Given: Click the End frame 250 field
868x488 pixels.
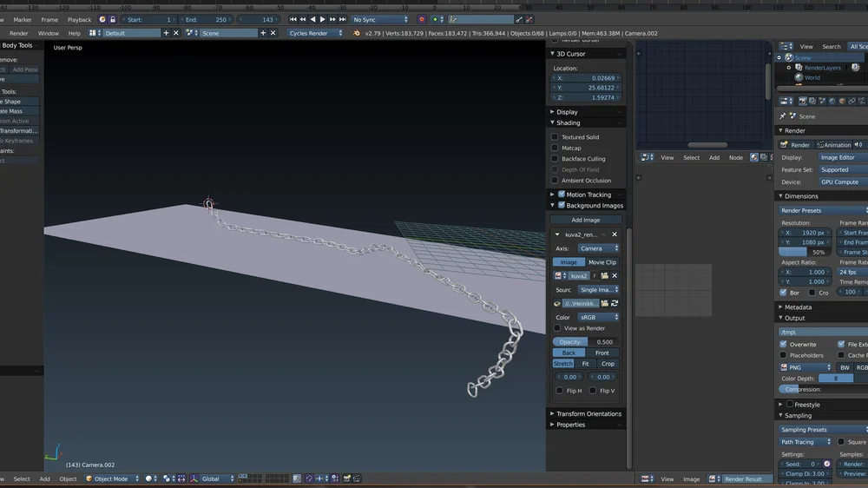Looking at the screenshot, I should click(206, 19).
